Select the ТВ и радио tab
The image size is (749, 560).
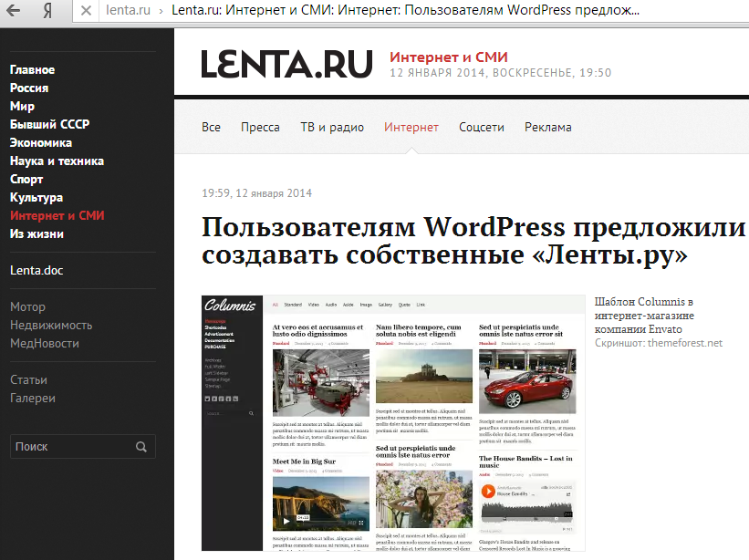[x=332, y=128]
